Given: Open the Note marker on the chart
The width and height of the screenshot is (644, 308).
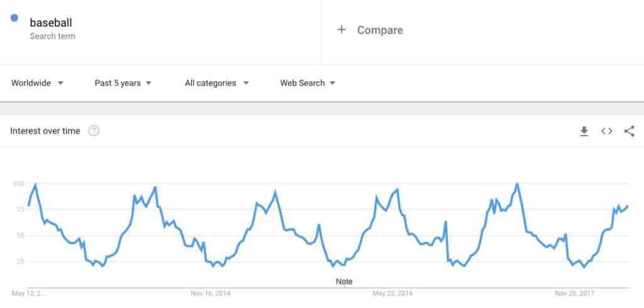Looking at the screenshot, I should 344,282.
